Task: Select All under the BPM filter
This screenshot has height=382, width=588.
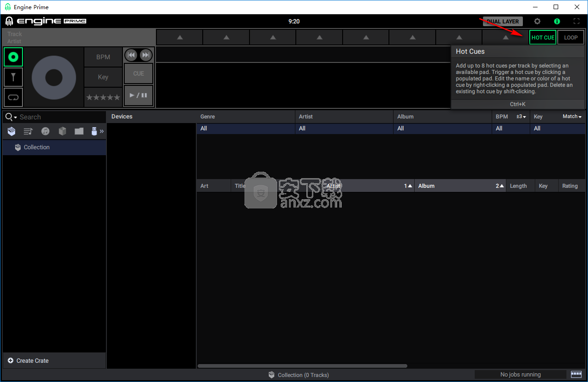Action: click(x=511, y=129)
